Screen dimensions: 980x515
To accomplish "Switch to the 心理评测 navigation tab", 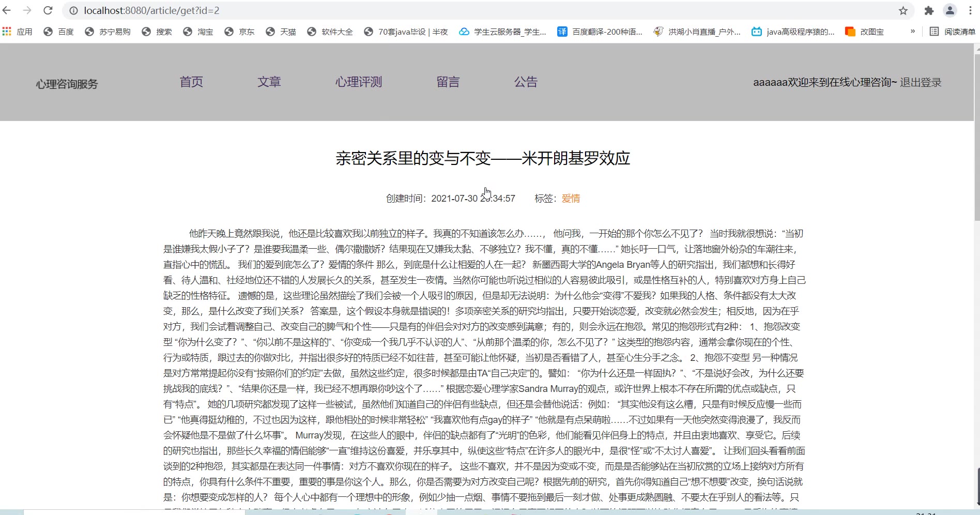I will pos(358,82).
